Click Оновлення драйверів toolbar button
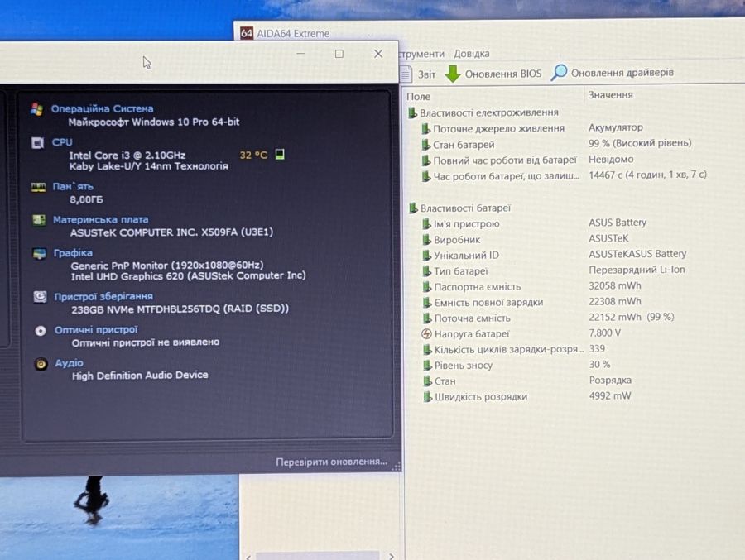The image size is (745, 560). tap(613, 73)
